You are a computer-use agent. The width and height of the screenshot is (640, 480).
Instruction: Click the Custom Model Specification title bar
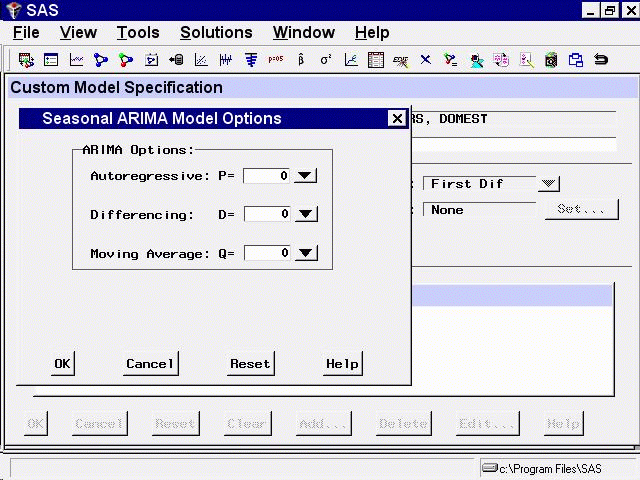[322, 88]
